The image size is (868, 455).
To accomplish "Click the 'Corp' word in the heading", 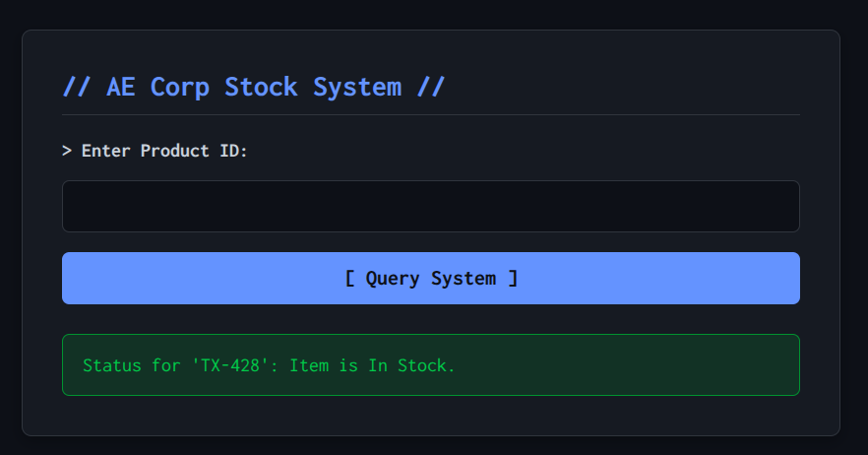I will coord(179,87).
